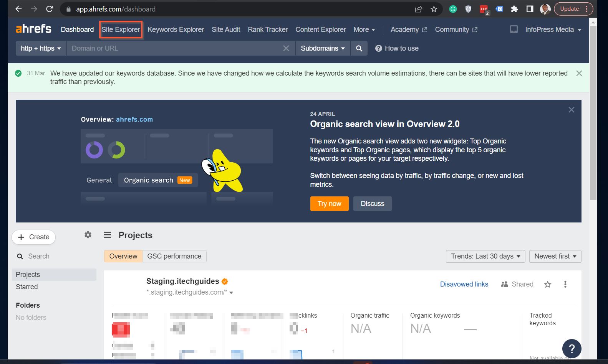The width and height of the screenshot is (608, 364).
Task: Open Site Audit
Action: coord(226,30)
